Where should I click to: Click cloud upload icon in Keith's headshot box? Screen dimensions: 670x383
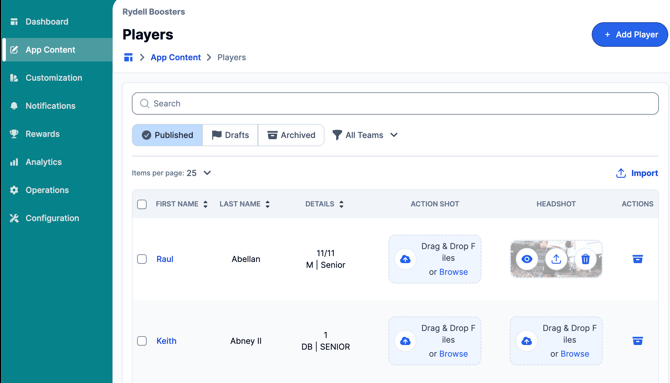(526, 341)
